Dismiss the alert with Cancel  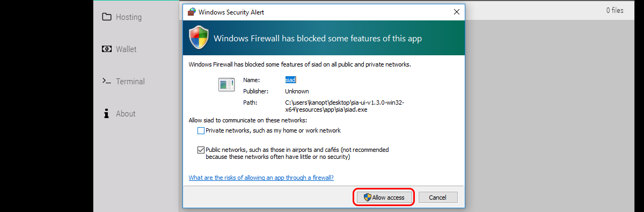coord(438,198)
